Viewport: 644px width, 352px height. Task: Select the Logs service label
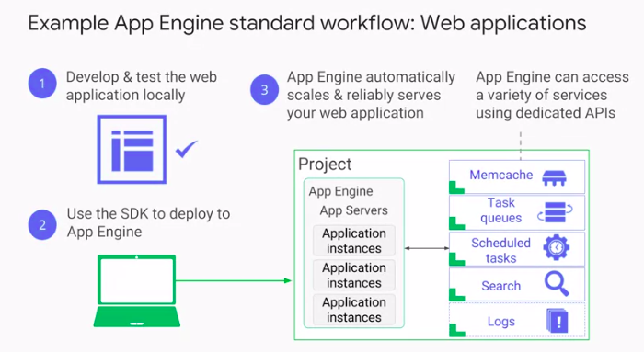(x=501, y=322)
